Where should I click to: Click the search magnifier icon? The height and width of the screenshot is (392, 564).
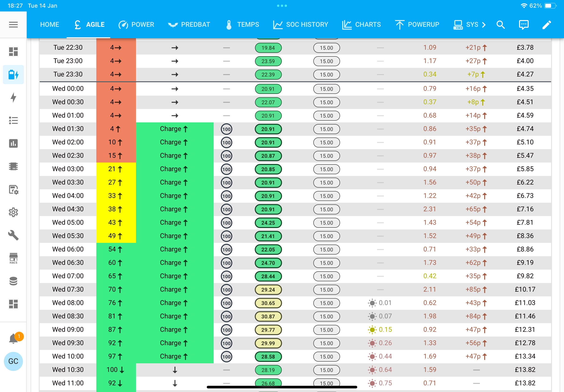501,25
